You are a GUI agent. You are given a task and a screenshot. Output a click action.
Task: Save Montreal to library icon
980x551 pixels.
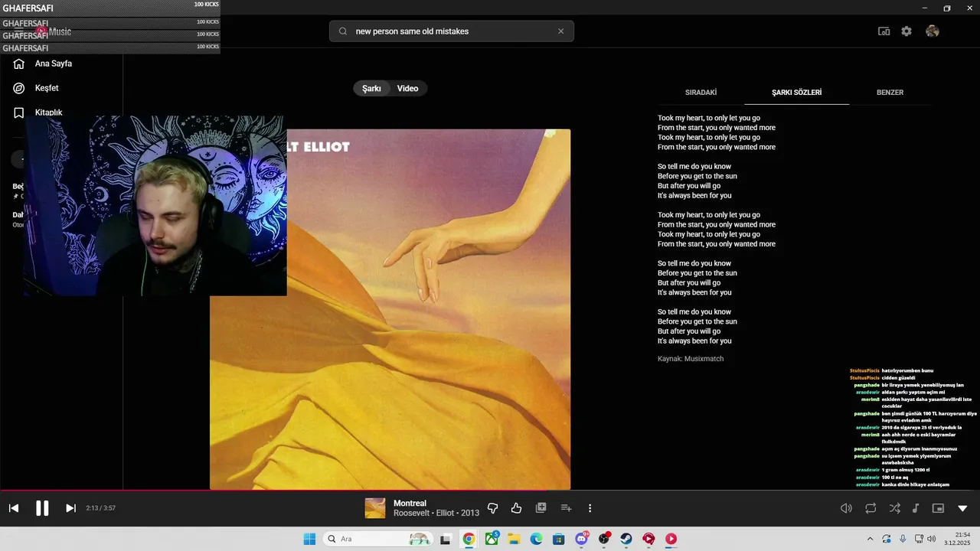[541, 508]
